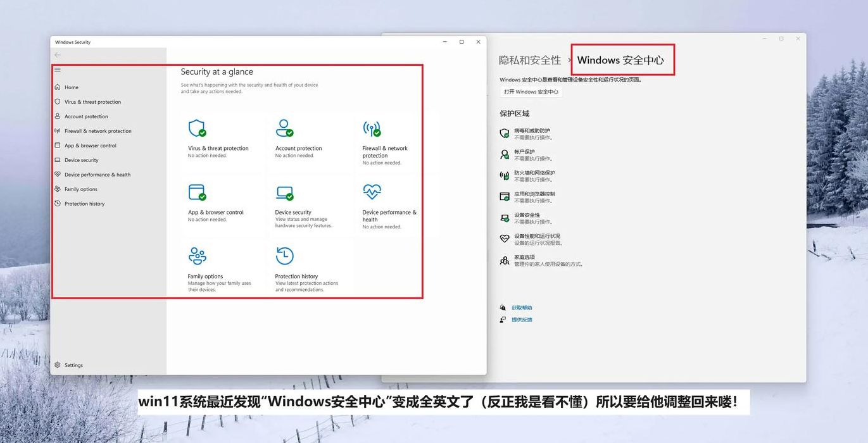868x443 pixels.
Task: Click the sidebar Device security laptop icon
Action: (x=58, y=160)
